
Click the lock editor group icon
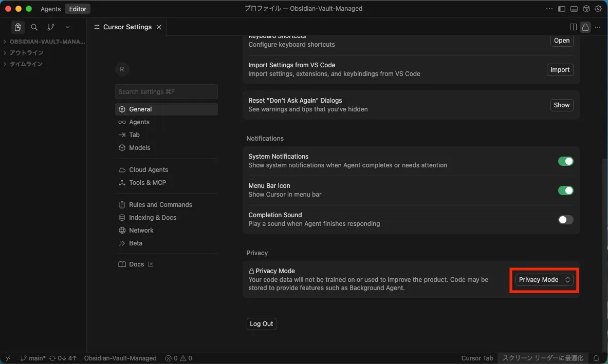pyautogui.click(x=585, y=27)
